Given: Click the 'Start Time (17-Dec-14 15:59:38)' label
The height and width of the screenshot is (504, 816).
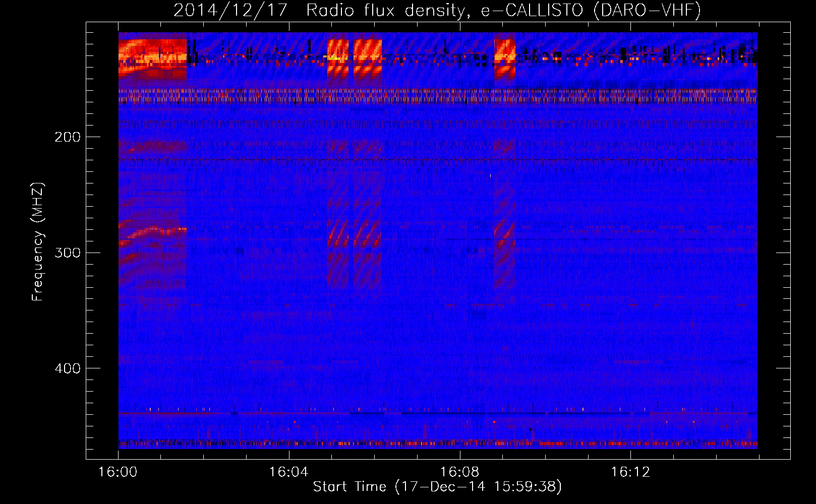Looking at the screenshot, I should 437,487.
